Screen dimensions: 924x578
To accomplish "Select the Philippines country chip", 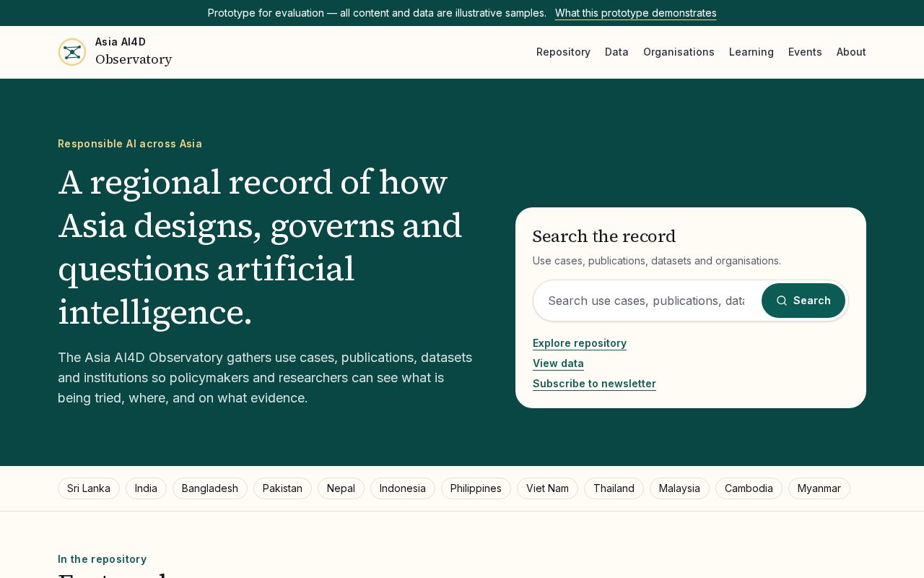I will tap(476, 488).
